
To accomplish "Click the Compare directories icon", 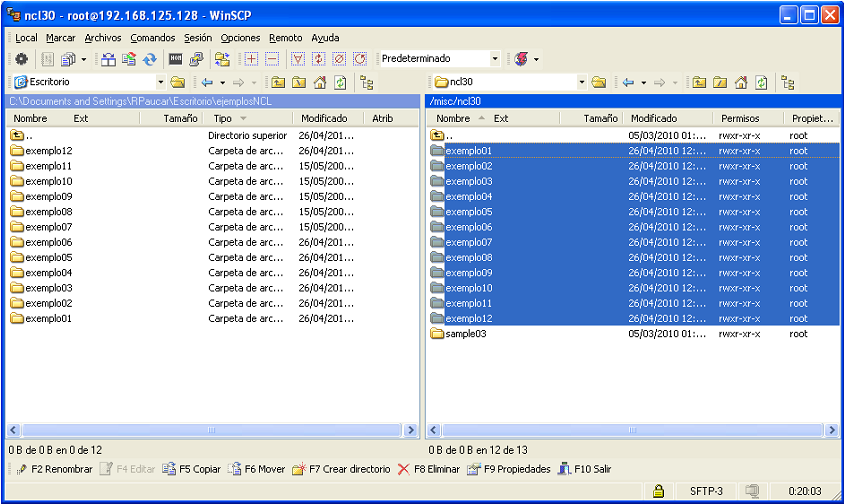I will (108, 59).
